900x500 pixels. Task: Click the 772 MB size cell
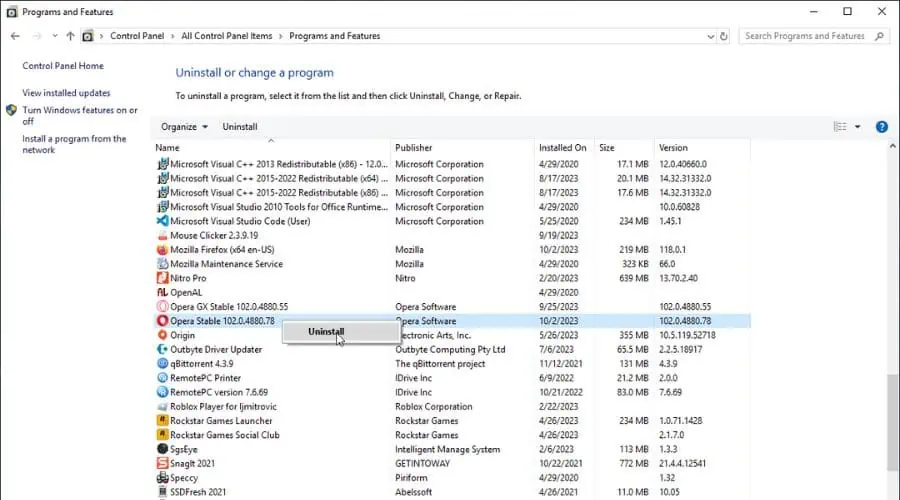tap(634, 463)
